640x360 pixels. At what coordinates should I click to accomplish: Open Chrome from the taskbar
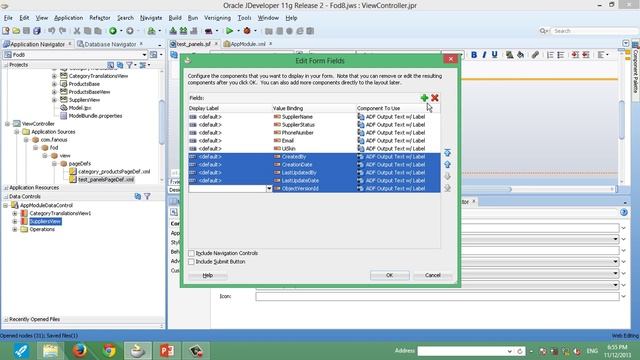(x=109, y=351)
